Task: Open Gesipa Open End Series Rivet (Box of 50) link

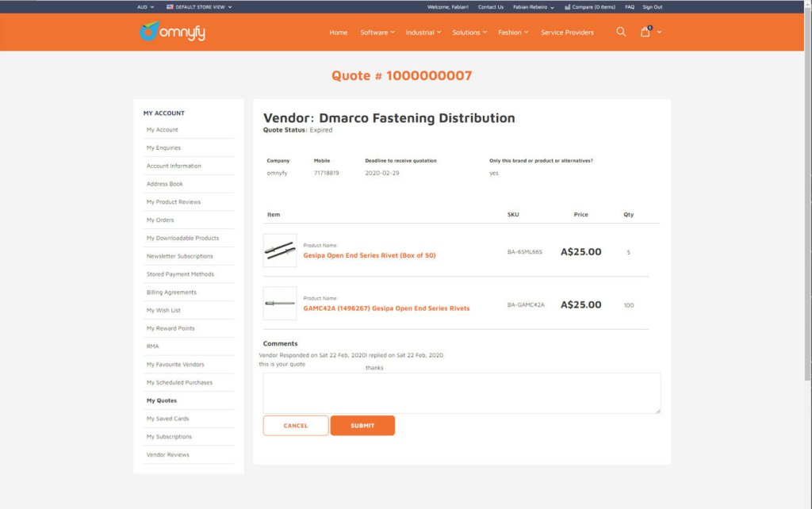Action: tap(370, 255)
